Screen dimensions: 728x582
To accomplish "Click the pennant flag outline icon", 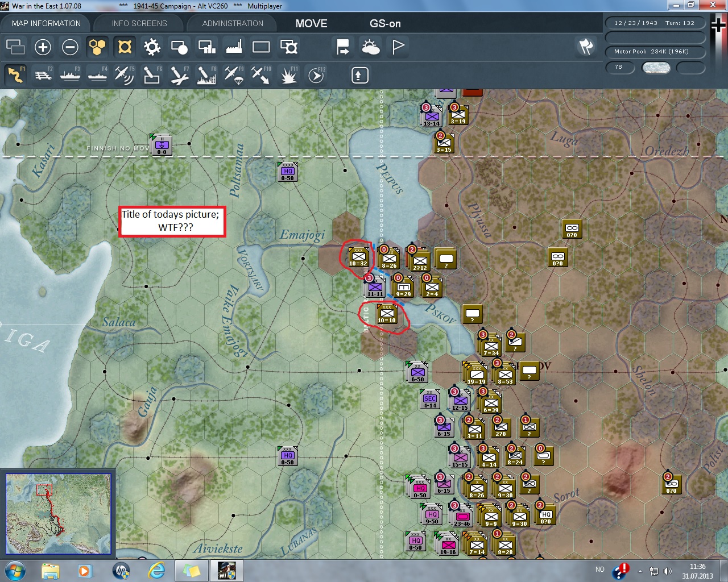I will (398, 47).
